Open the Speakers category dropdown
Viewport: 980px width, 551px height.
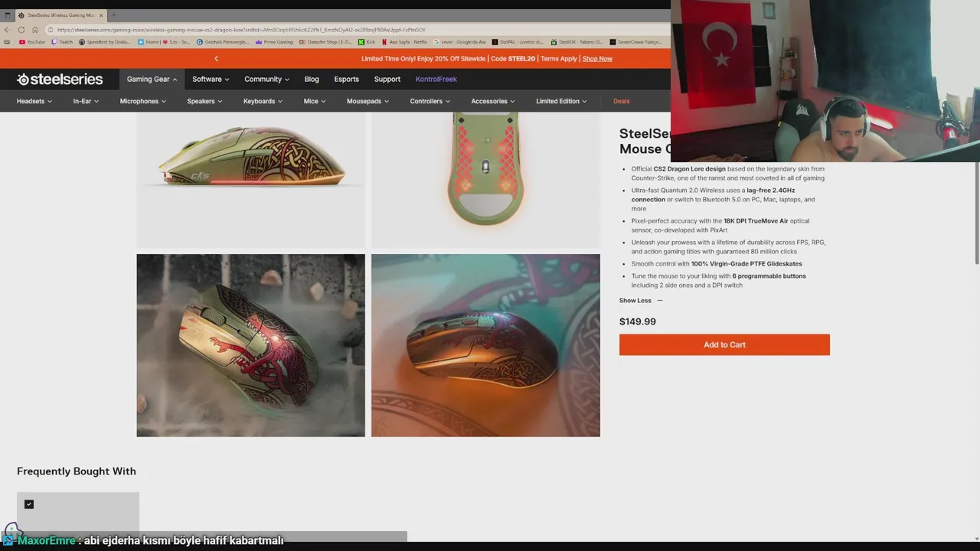[x=204, y=101]
